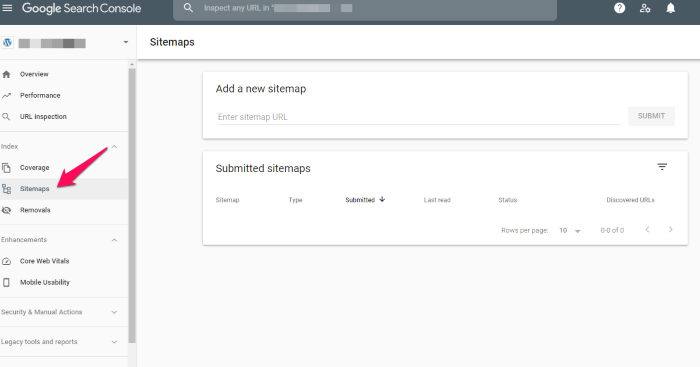Click the WordPress property icon
700x367 pixels.
[x=8, y=43]
